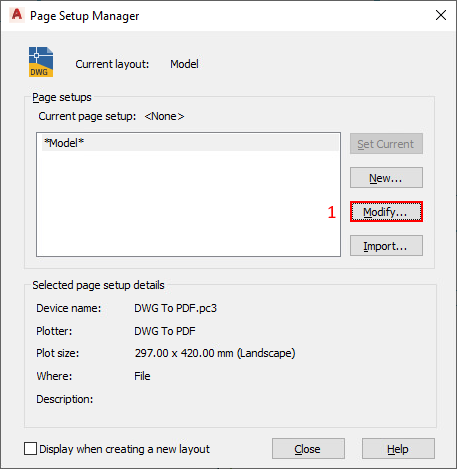Click the Plotter DWG To PDF value
The height and width of the screenshot is (469, 457).
(x=165, y=331)
